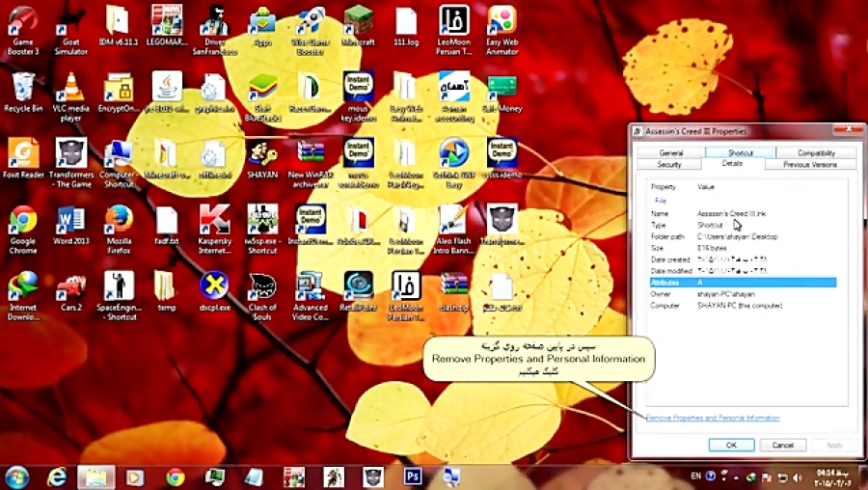Select the Clash of Souls icon
Image resolution: width=868 pixels, height=490 pixels.
pos(262,296)
